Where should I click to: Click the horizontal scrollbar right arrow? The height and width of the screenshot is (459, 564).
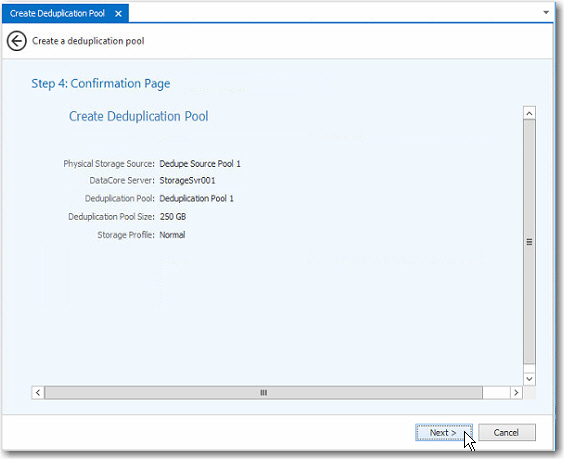[x=516, y=392]
